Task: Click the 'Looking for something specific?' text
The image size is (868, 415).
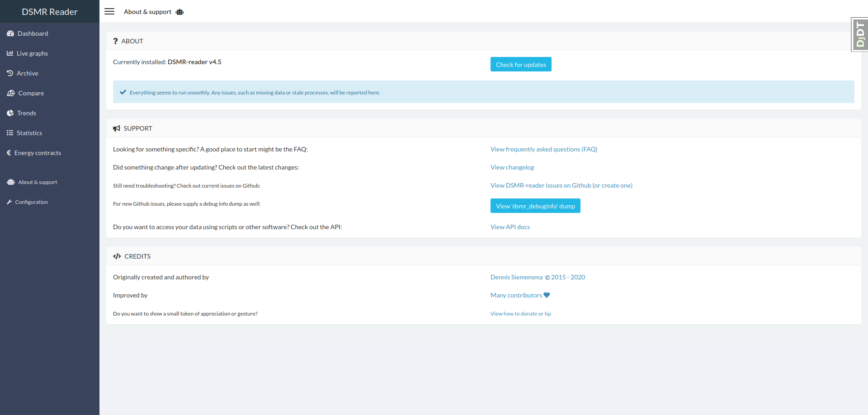Action: (x=210, y=149)
